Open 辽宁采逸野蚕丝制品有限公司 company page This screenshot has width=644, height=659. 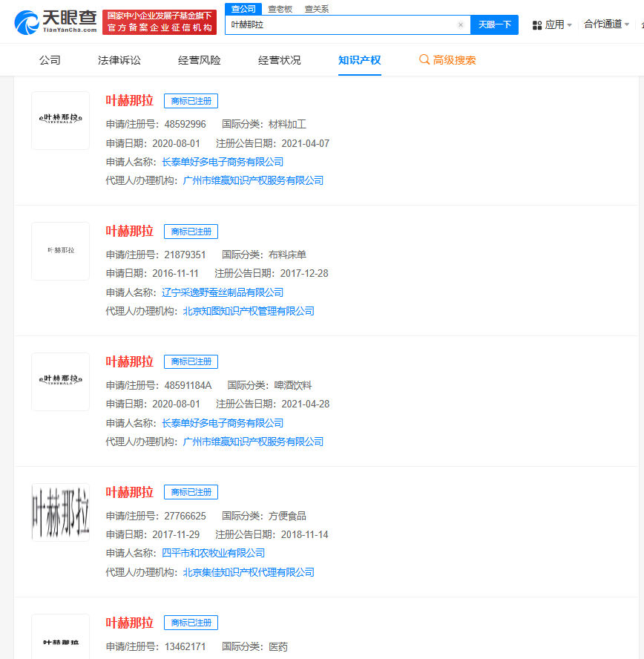pyautogui.click(x=221, y=292)
